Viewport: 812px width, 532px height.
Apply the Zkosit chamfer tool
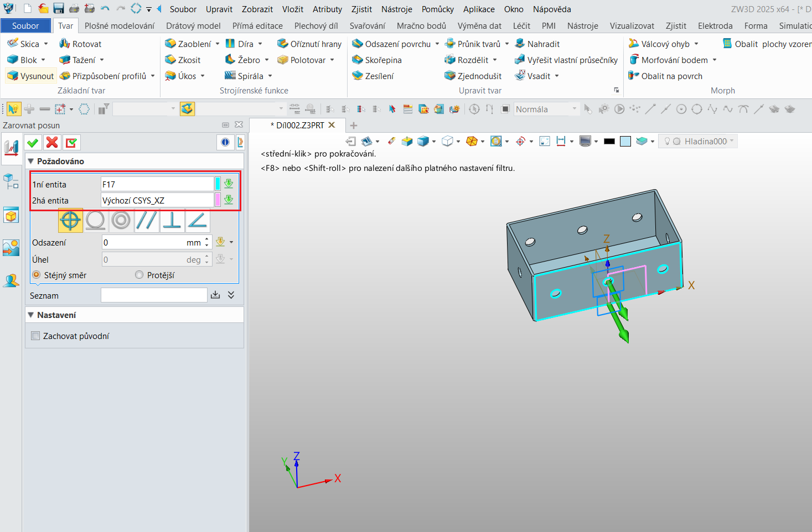click(x=183, y=60)
